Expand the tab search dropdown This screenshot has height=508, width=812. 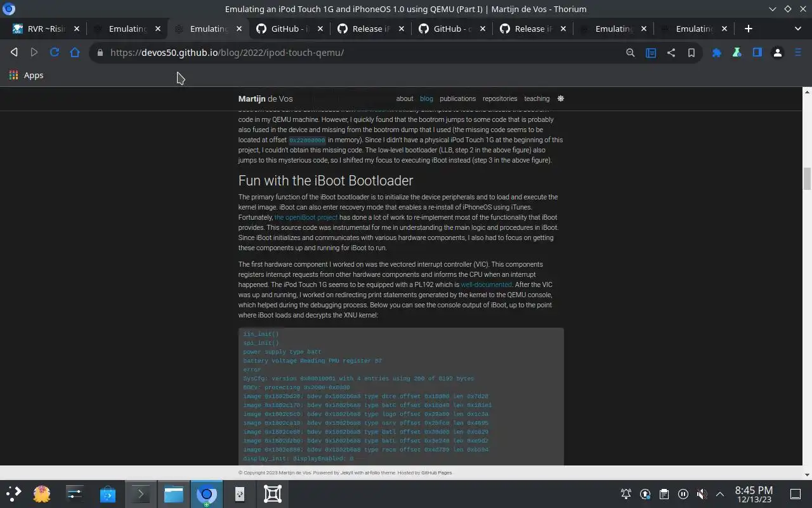[x=798, y=29]
